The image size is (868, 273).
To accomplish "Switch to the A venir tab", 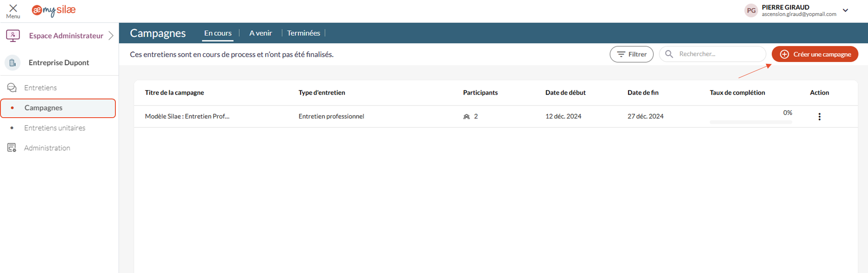I will tap(260, 33).
